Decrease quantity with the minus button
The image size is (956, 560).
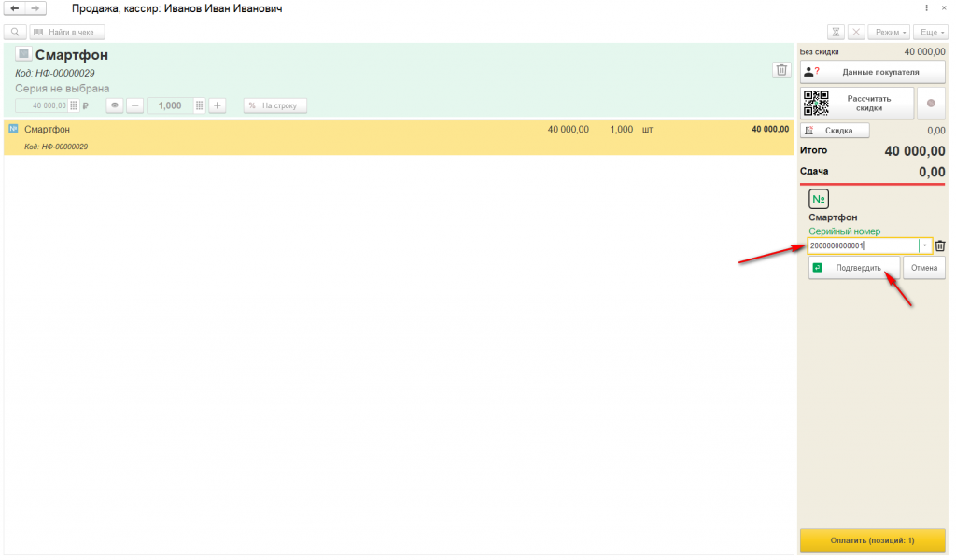134,105
